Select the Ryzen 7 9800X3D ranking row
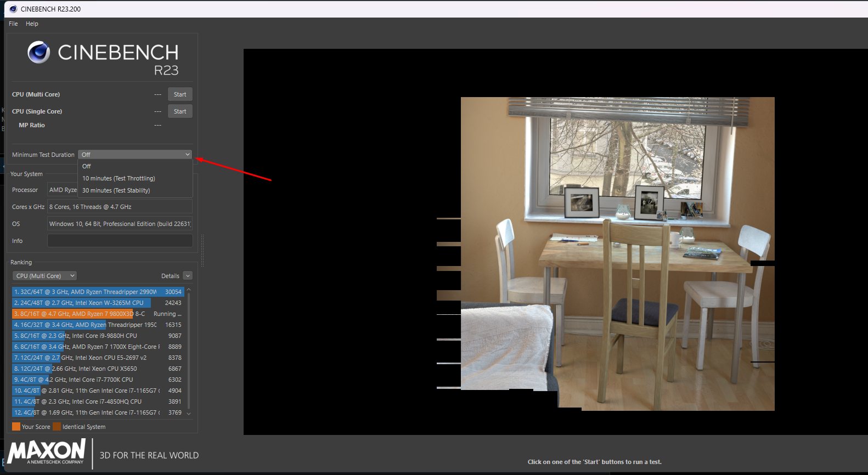 pos(98,314)
